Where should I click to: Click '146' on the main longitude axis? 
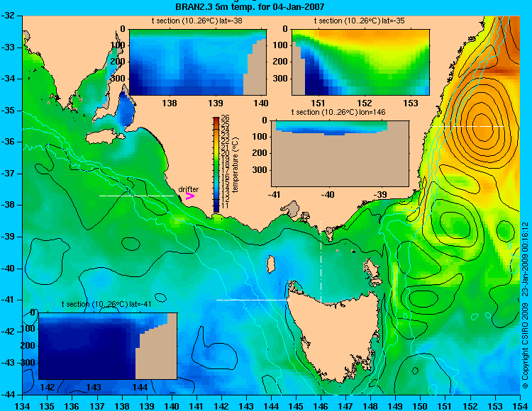click(x=321, y=406)
